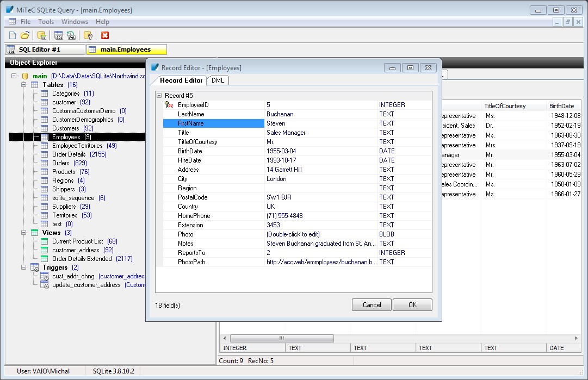Open the Tools menu
This screenshot has height=380, width=588.
click(x=46, y=22)
